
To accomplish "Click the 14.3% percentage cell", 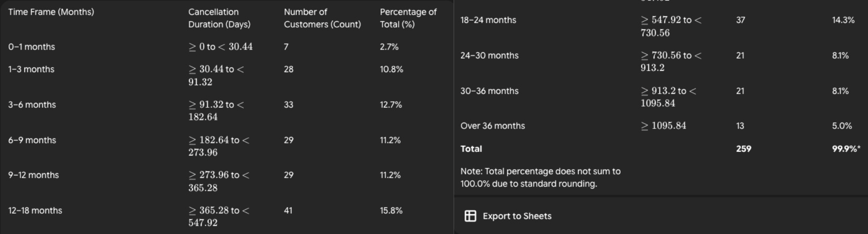I will tap(843, 20).
